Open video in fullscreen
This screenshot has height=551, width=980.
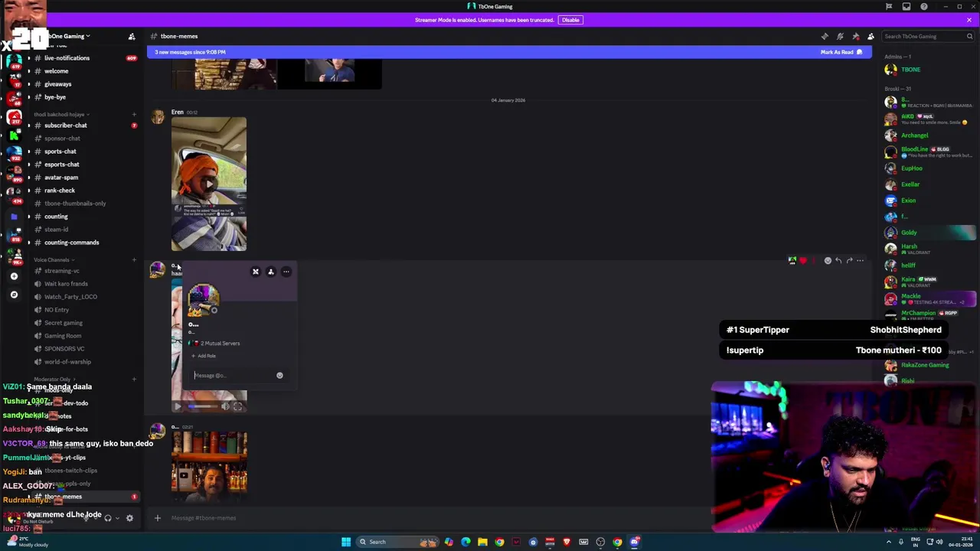pyautogui.click(x=237, y=407)
